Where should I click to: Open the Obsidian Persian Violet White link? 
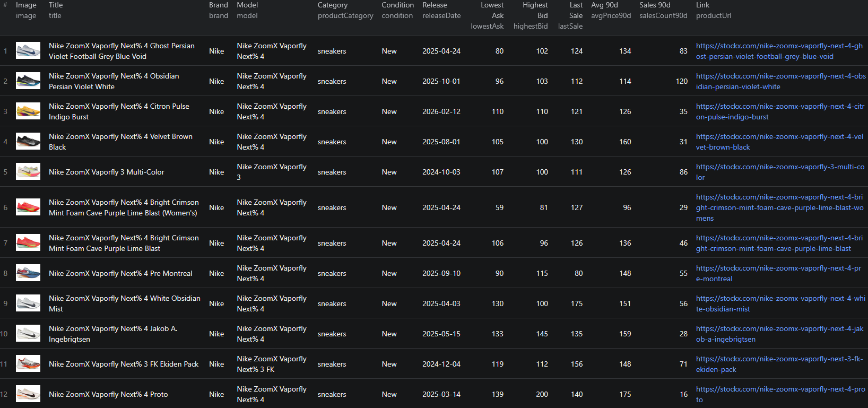pyautogui.click(x=781, y=81)
